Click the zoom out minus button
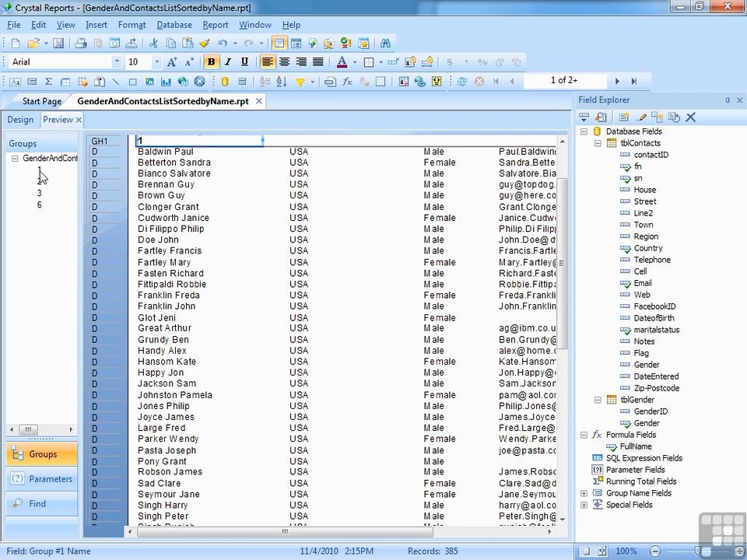Image resolution: width=747 pixels, height=560 pixels. point(655,551)
